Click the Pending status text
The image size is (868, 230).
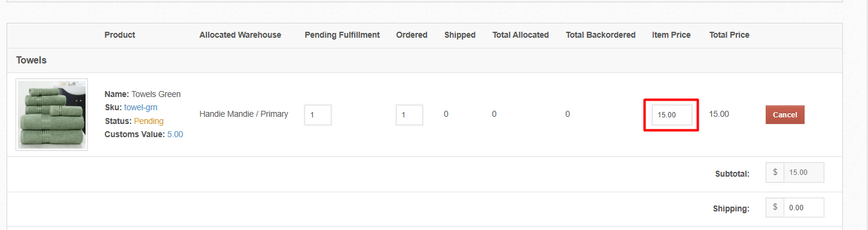click(x=149, y=121)
